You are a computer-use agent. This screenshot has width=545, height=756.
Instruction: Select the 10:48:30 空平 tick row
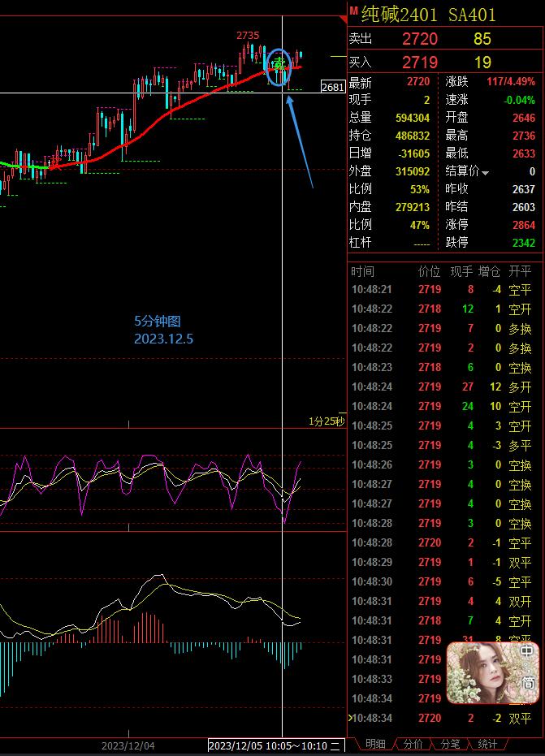[441, 582]
